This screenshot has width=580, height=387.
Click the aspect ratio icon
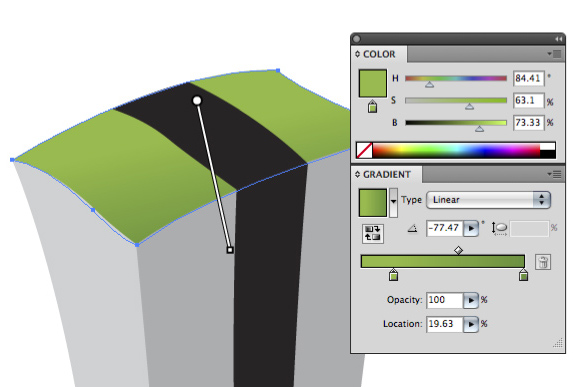coord(499,228)
